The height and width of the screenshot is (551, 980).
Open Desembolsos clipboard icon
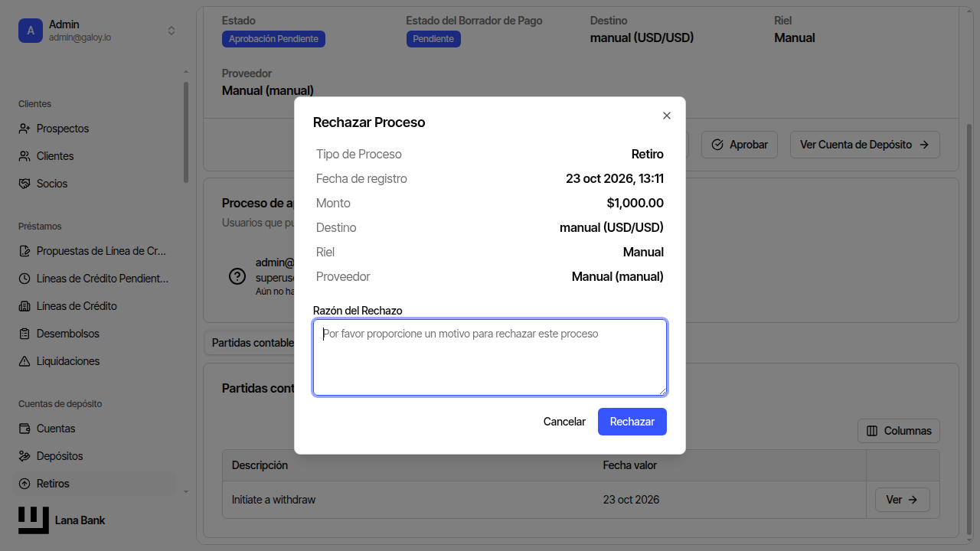[x=24, y=334]
